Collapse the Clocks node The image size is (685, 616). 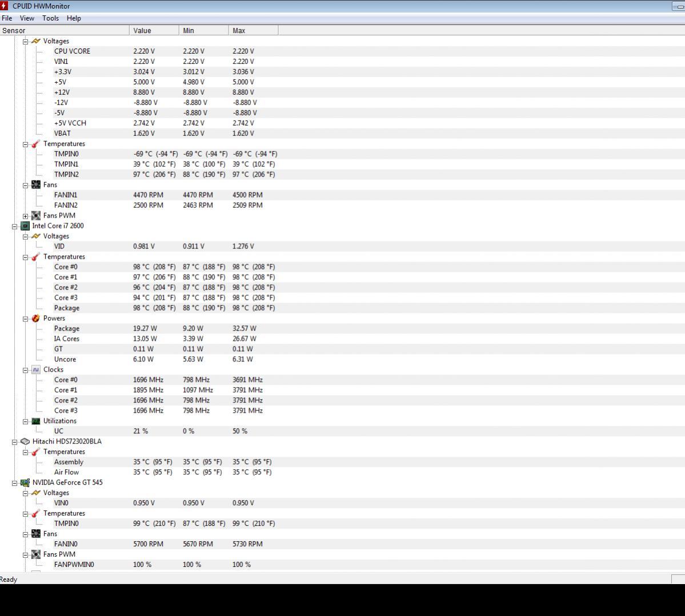tap(25, 370)
